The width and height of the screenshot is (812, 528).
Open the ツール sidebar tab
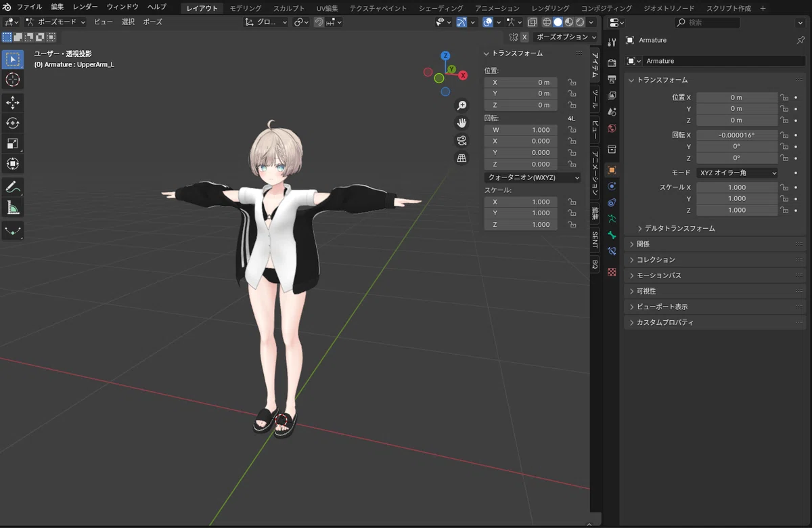pyautogui.click(x=595, y=100)
